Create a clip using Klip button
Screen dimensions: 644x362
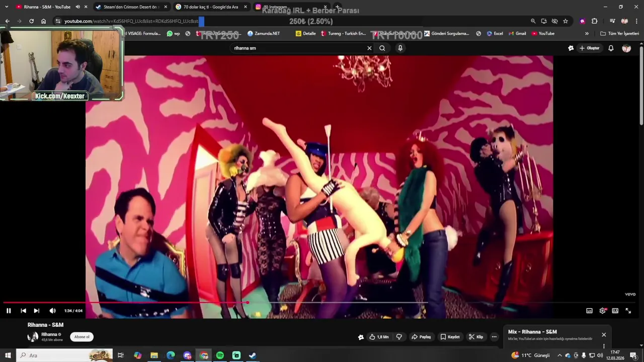(476, 337)
